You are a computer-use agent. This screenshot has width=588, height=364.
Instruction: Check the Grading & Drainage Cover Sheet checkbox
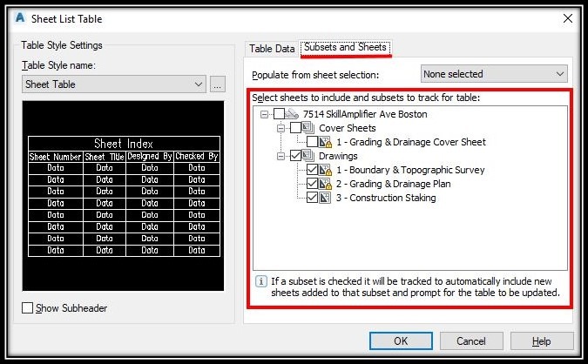click(x=312, y=142)
